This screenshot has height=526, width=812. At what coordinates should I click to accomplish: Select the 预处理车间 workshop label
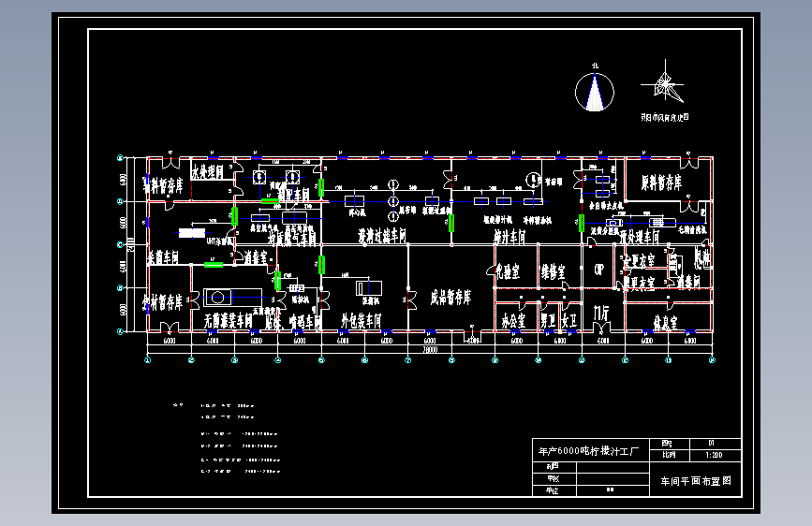tap(639, 237)
